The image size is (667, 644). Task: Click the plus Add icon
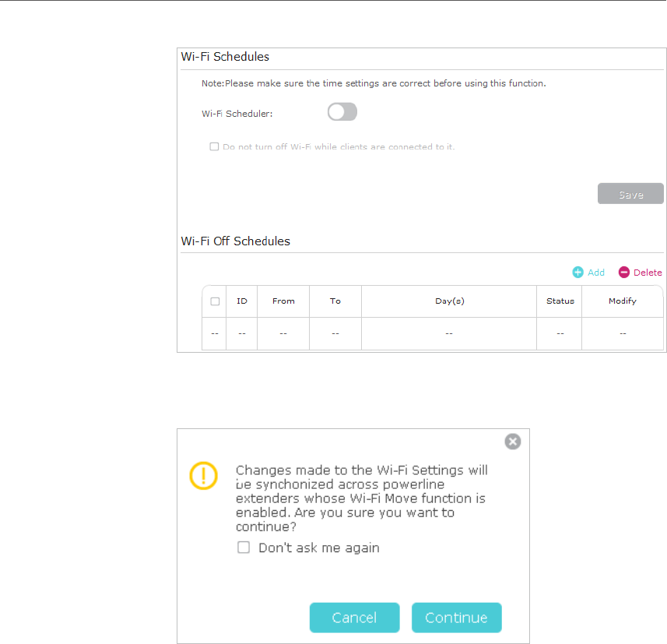click(x=577, y=273)
